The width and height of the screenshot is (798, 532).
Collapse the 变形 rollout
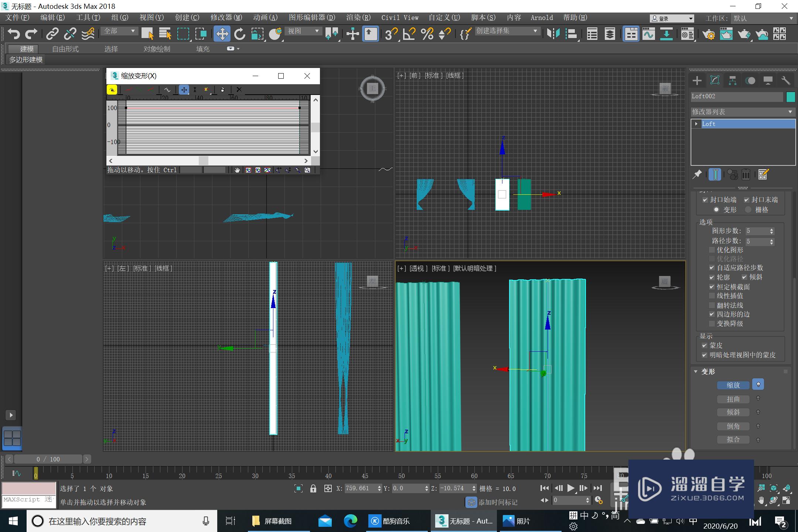click(x=696, y=371)
